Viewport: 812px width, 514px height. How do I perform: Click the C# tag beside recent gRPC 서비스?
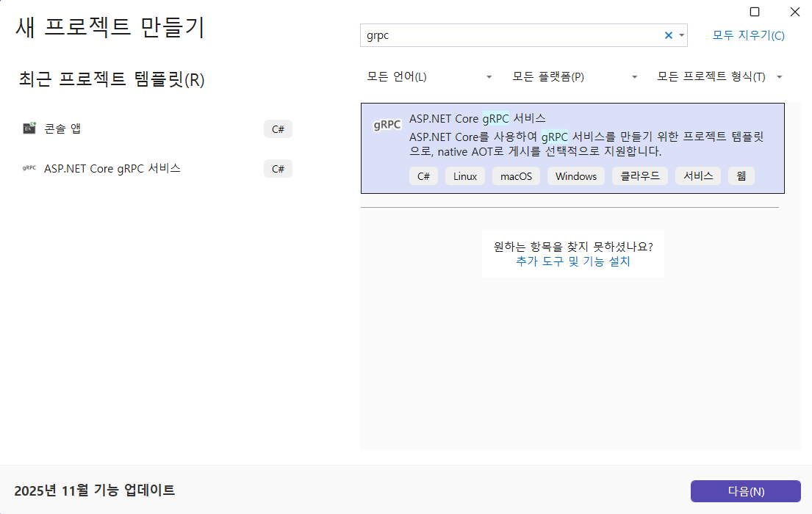[278, 169]
